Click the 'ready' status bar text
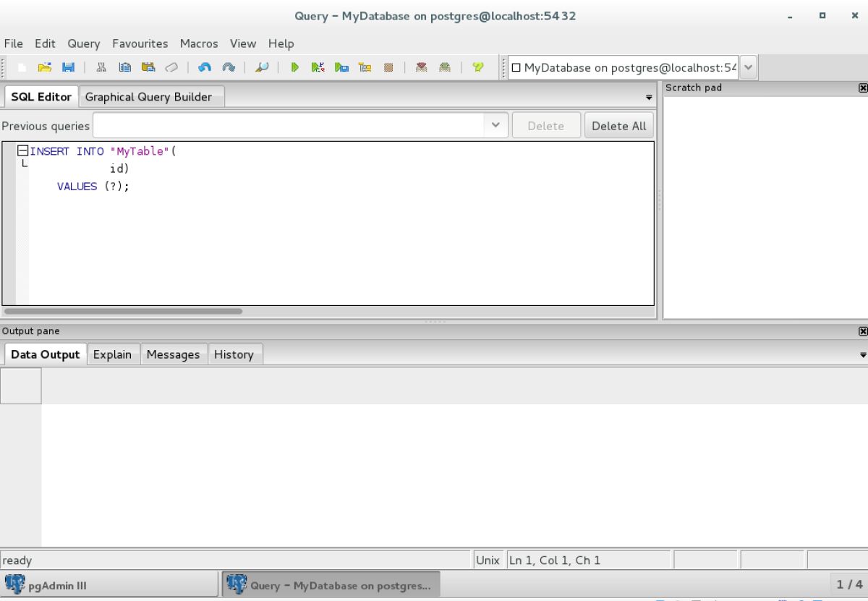This screenshot has height=601, width=868. point(17,560)
